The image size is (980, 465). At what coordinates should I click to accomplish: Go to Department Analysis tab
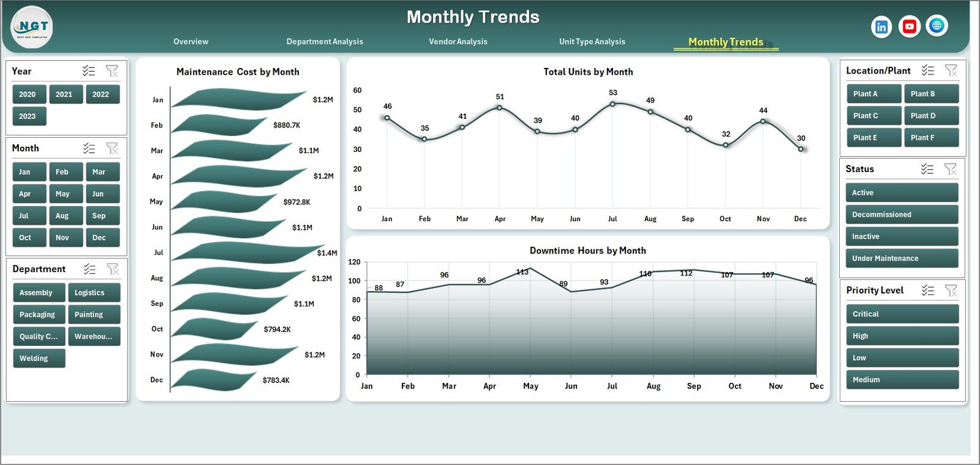click(x=325, y=42)
